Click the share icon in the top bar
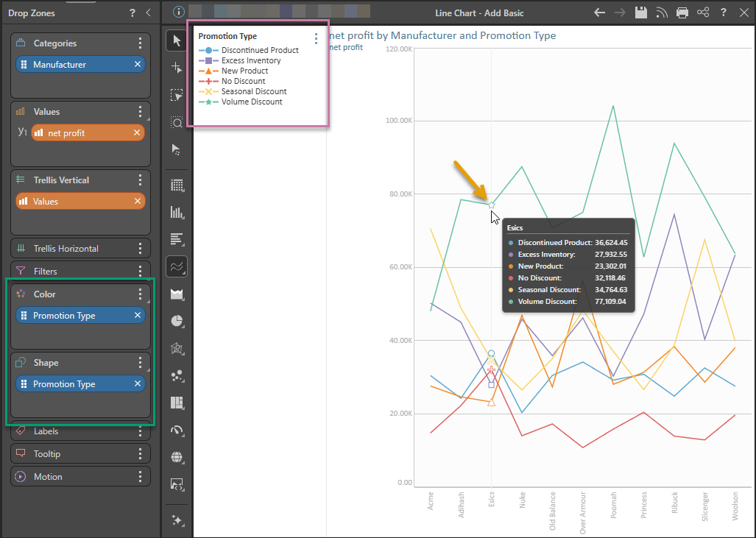756x538 pixels. pos(703,13)
